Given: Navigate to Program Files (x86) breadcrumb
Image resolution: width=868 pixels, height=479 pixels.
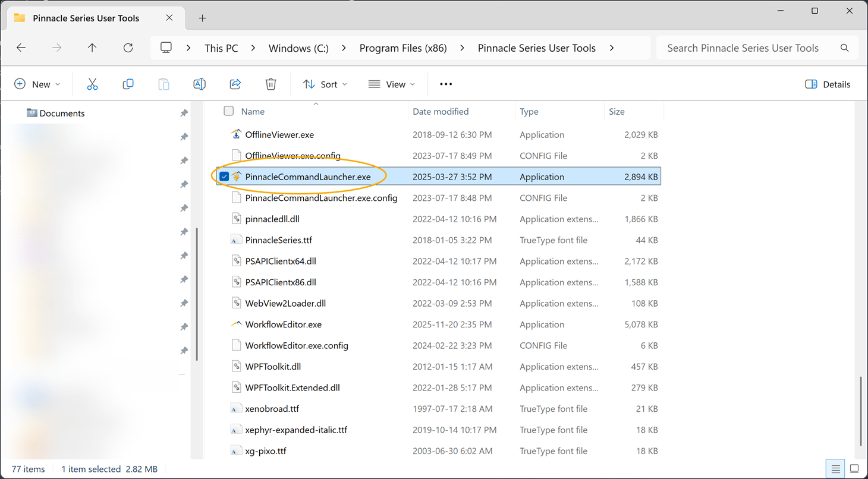Looking at the screenshot, I should click(x=403, y=48).
